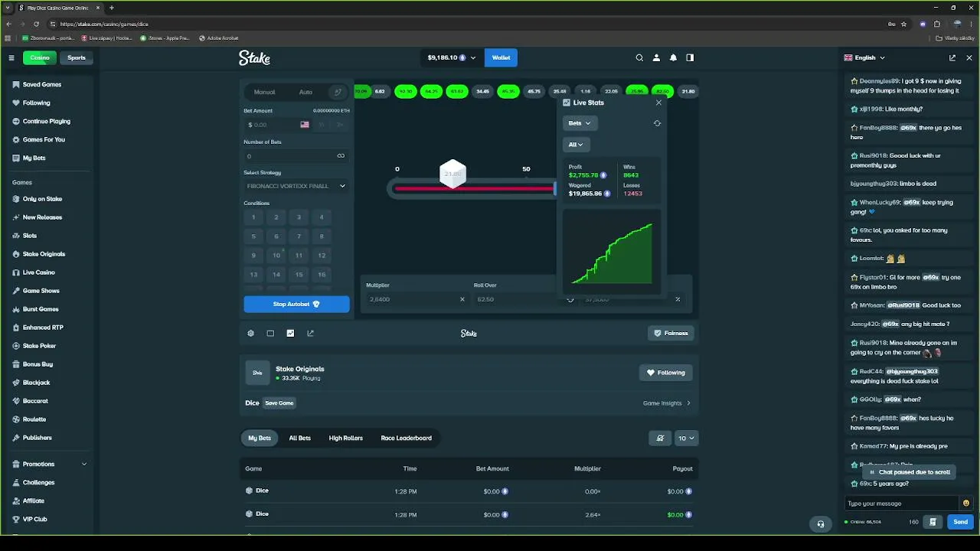Image resolution: width=980 pixels, height=551 pixels.
Task: Toggle condition 16 block
Action: click(322, 275)
